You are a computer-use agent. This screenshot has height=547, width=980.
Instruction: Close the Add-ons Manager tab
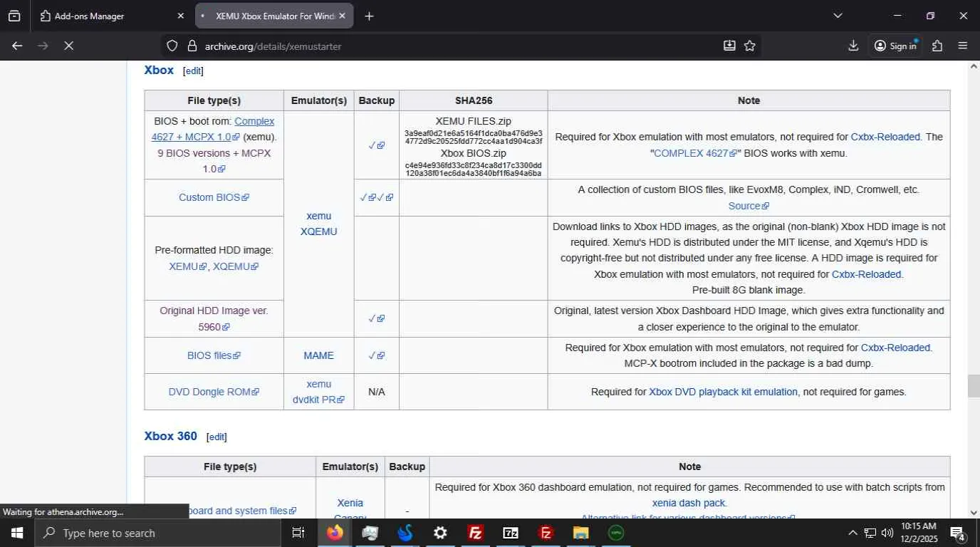click(180, 16)
